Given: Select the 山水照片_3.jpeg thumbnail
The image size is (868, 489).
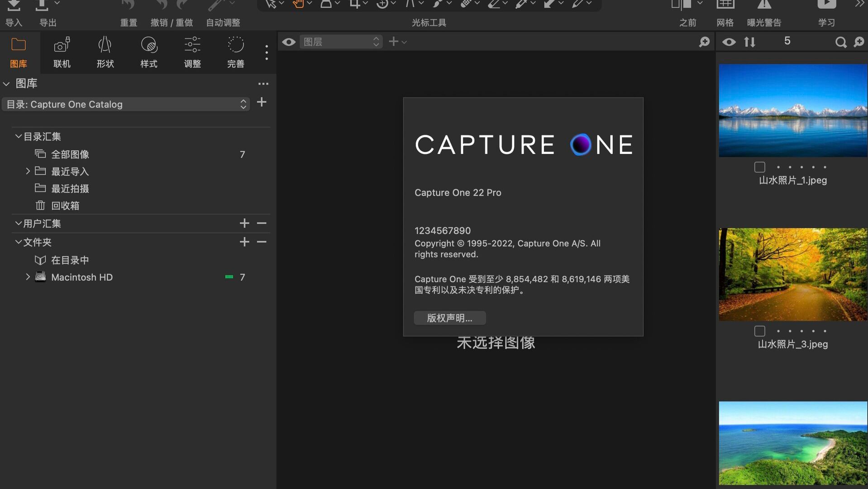Looking at the screenshot, I should (792, 274).
